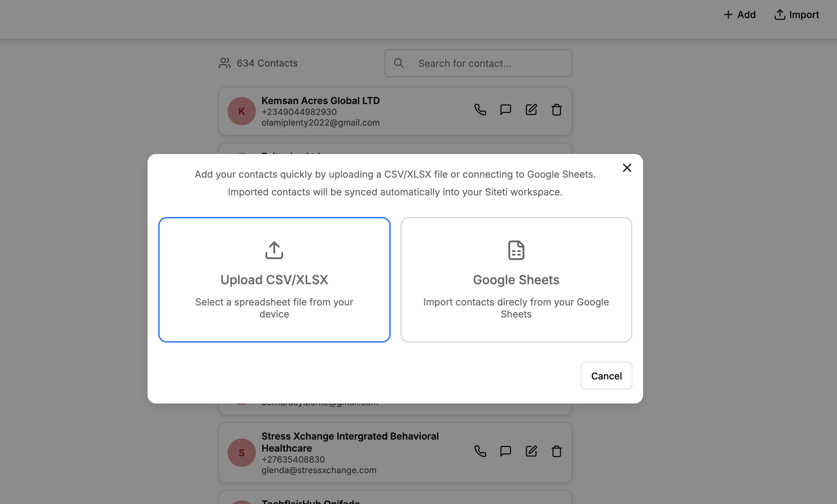Select the Upload CSV/XLSX import option
The image size is (837, 504).
(x=274, y=280)
